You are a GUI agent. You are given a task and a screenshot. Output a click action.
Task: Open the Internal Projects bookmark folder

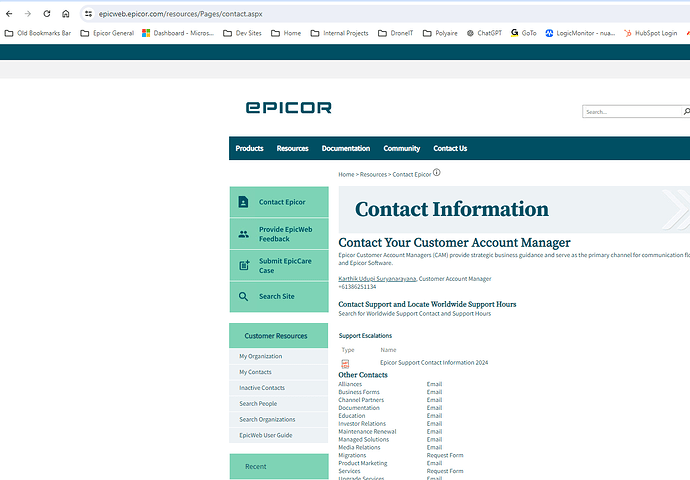click(339, 33)
